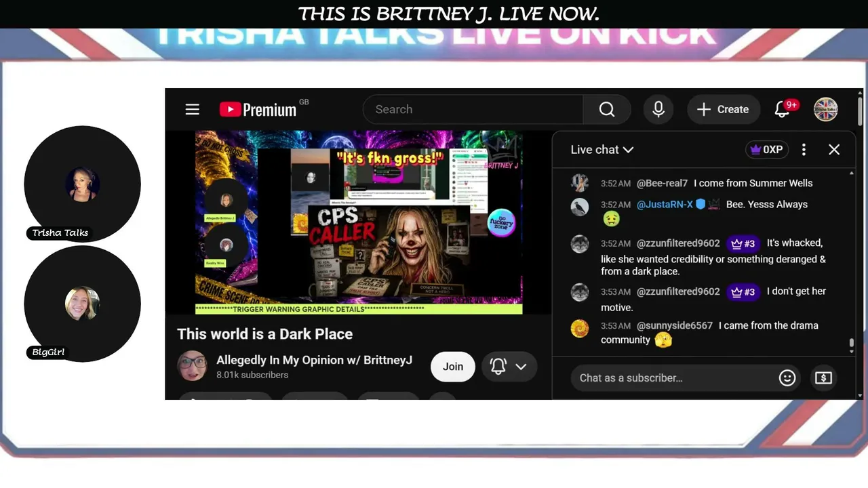Open the 0XP crown points badge
868x488 pixels.
(767, 150)
